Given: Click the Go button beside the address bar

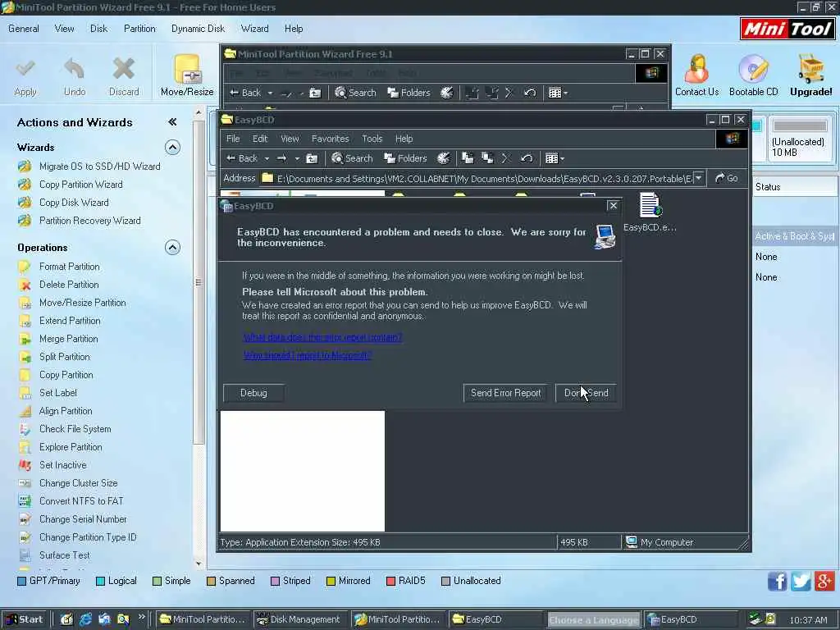Looking at the screenshot, I should (x=727, y=178).
